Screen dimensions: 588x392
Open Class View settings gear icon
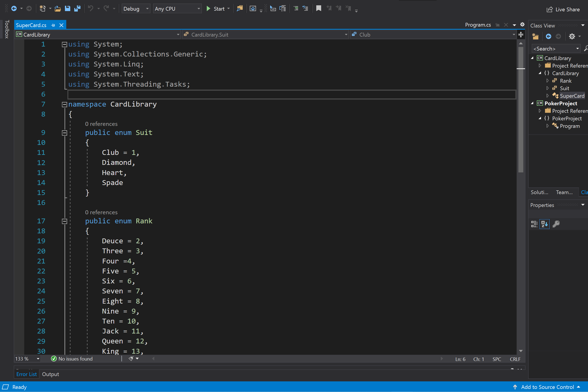click(x=572, y=36)
